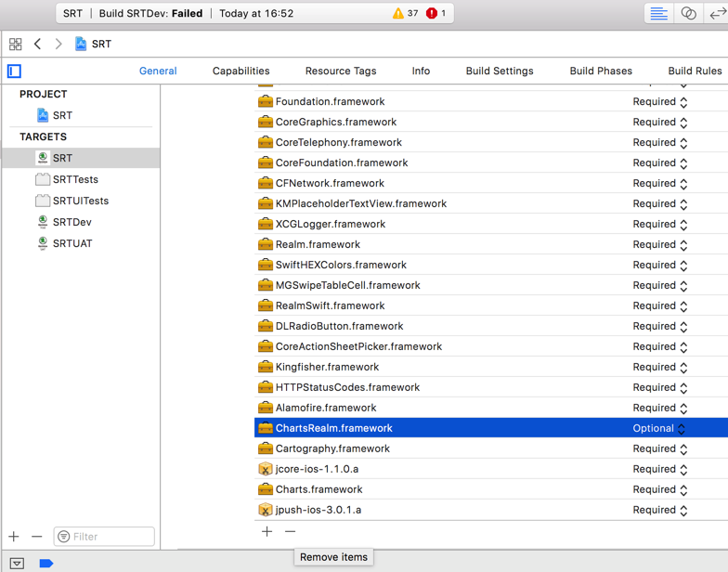This screenshot has width=728, height=572.
Task: Select CFNetwork.framework row
Action: (491, 184)
